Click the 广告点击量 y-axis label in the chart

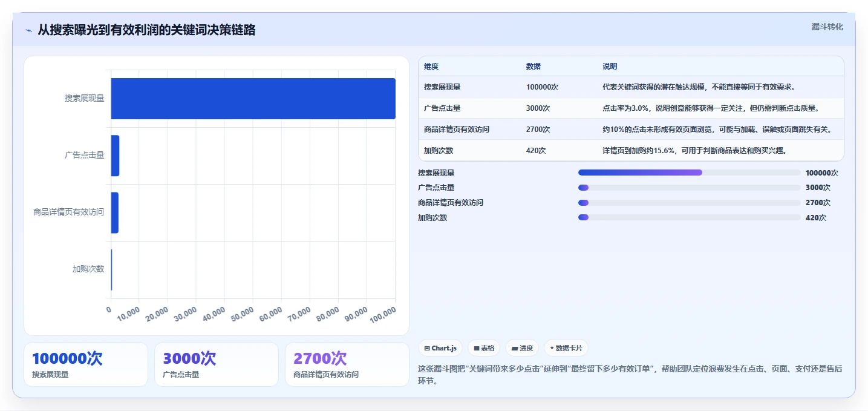coord(85,155)
